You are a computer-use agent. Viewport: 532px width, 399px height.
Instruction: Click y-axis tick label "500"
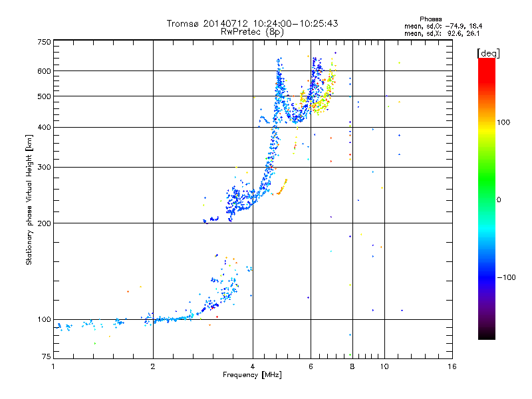[44, 96]
